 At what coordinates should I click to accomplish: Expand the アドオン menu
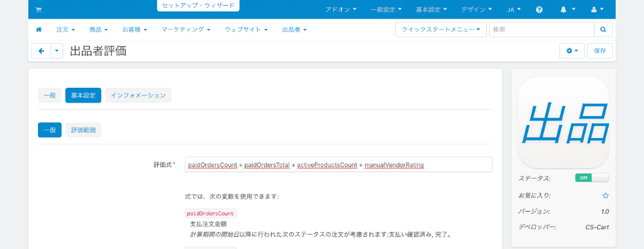tap(341, 10)
